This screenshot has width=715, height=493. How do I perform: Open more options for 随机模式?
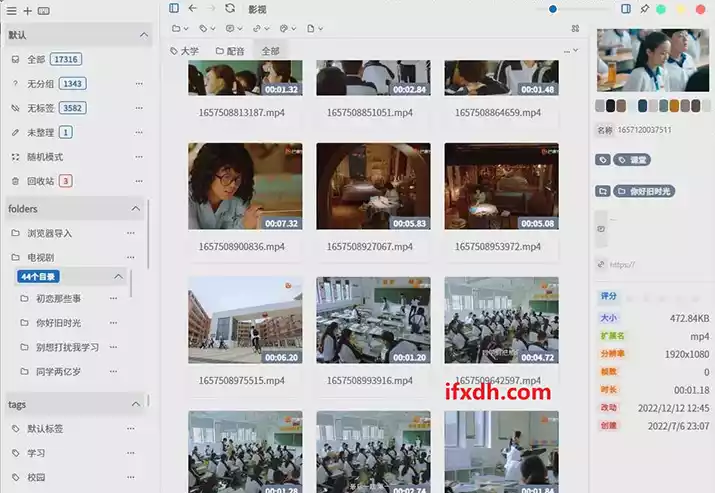click(139, 157)
